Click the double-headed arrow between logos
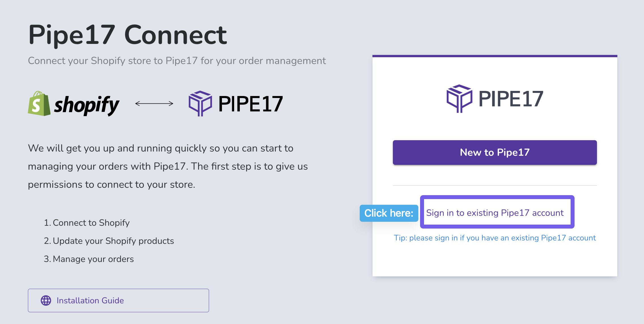644x324 pixels. [154, 104]
